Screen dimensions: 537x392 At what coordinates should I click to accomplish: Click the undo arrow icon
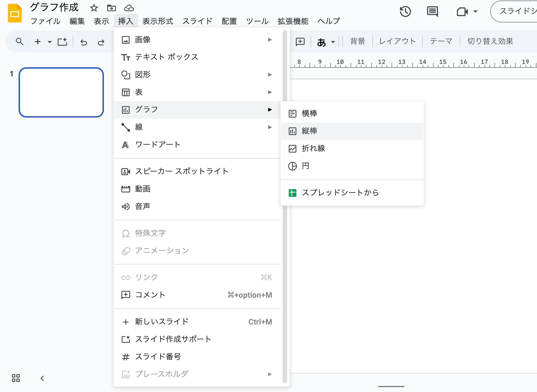pyautogui.click(x=84, y=42)
